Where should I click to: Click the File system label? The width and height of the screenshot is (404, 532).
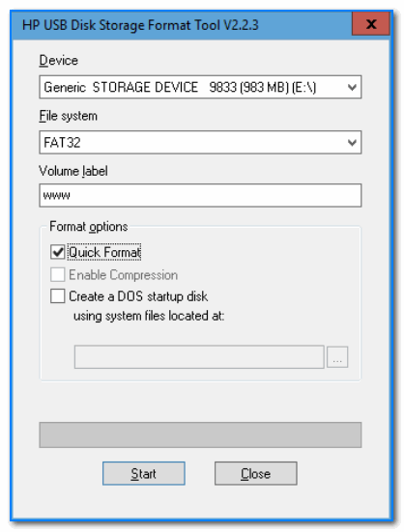pyautogui.click(x=68, y=116)
